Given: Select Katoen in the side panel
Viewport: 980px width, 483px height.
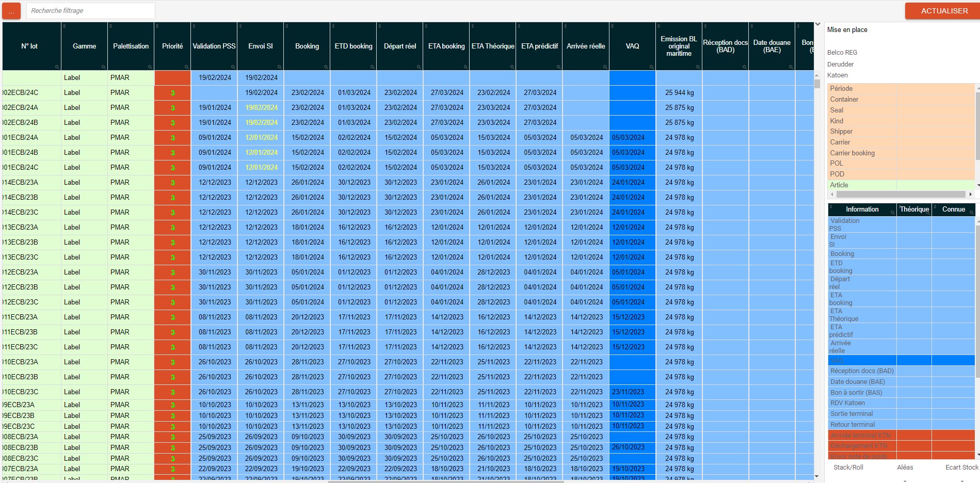Looking at the screenshot, I should [x=837, y=75].
